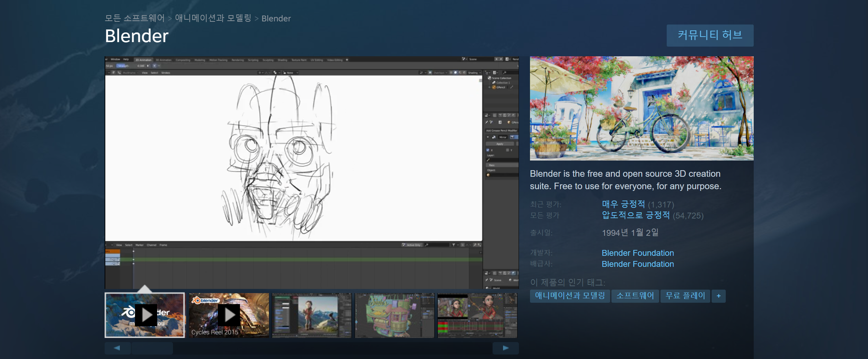
Task: Enlarge the main grease pencil sketch screenshot
Action: tap(311, 172)
